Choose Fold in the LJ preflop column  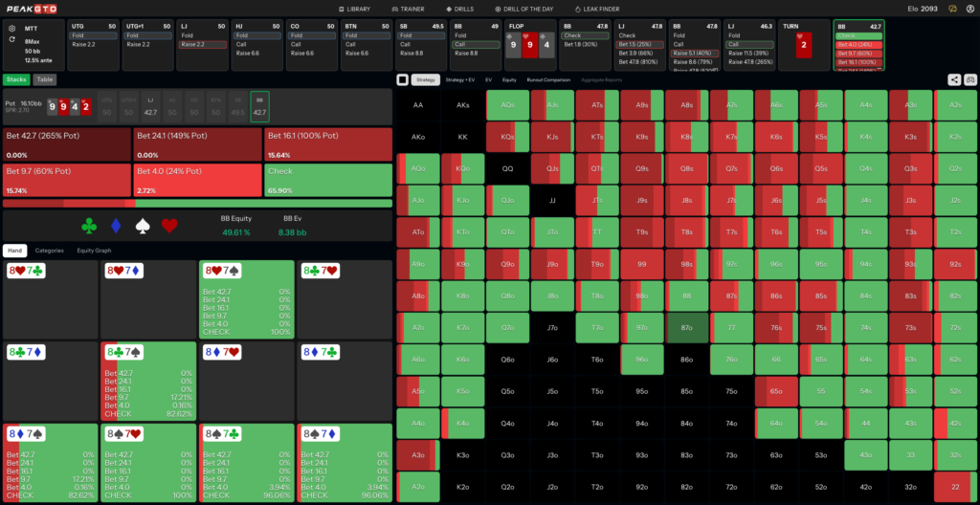(x=203, y=35)
